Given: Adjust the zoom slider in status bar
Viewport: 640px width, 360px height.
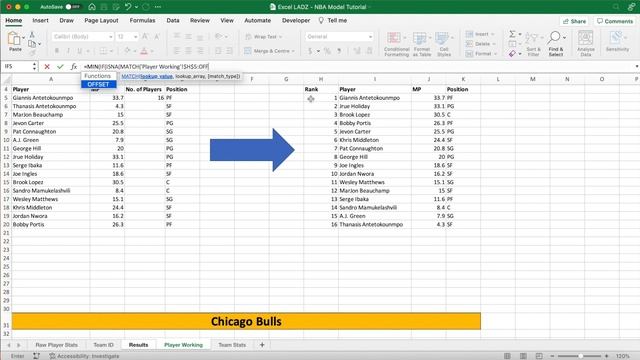Looking at the screenshot, I should point(580,356).
